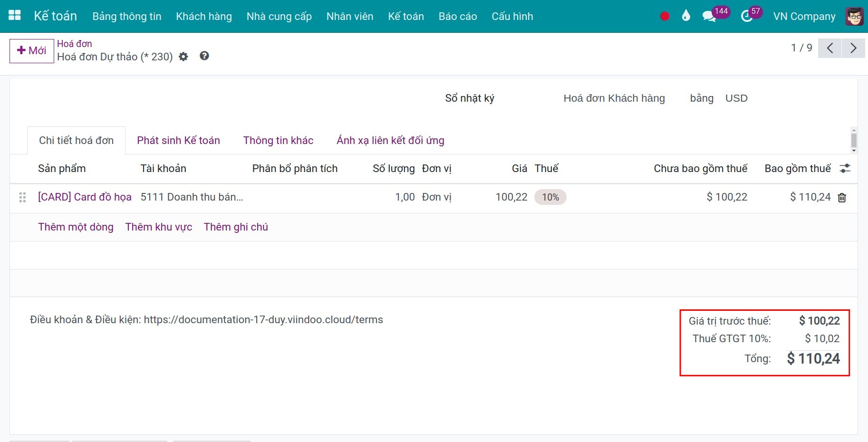Click the red recording indicator icon
The image size is (868, 442).
tap(665, 16)
